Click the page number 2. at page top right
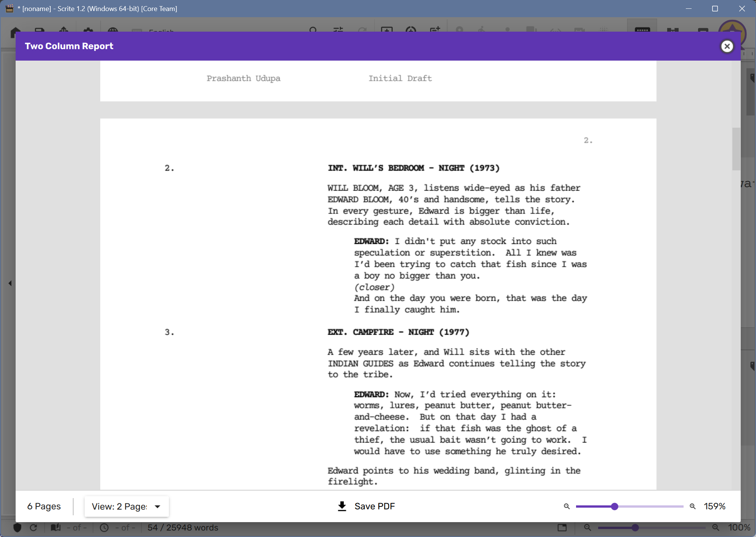This screenshot has width=756, height=537. tap(588, 141)
